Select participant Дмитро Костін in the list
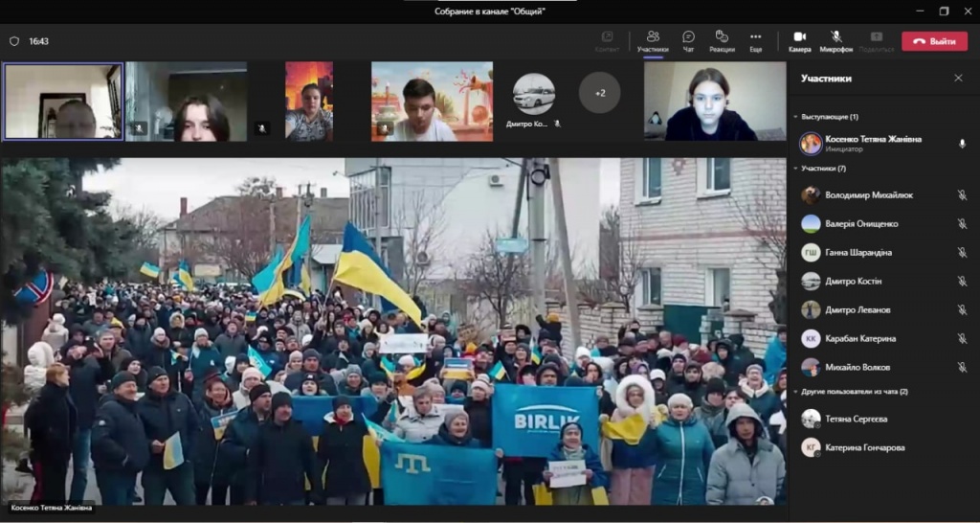Viewport: 980px width, 523px height. (x=853, y=282)
